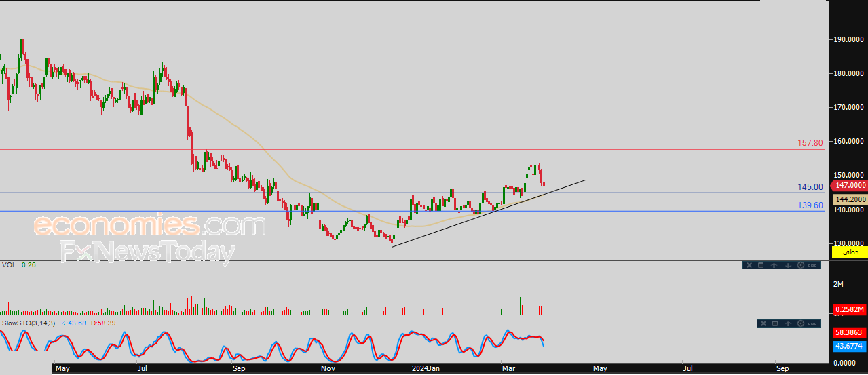Click the Nov date axis label

click(x=328, y=368)
